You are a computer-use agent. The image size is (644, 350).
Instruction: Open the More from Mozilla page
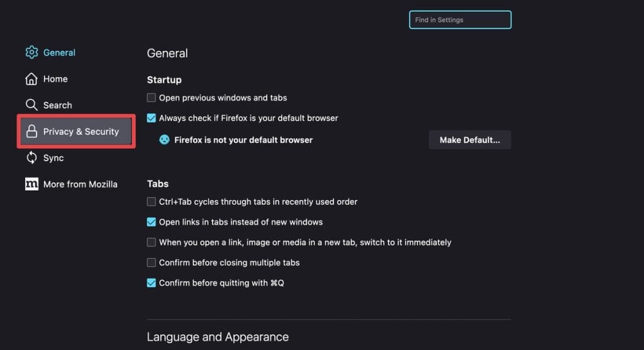pyautogui.click(x=80, y=184)
